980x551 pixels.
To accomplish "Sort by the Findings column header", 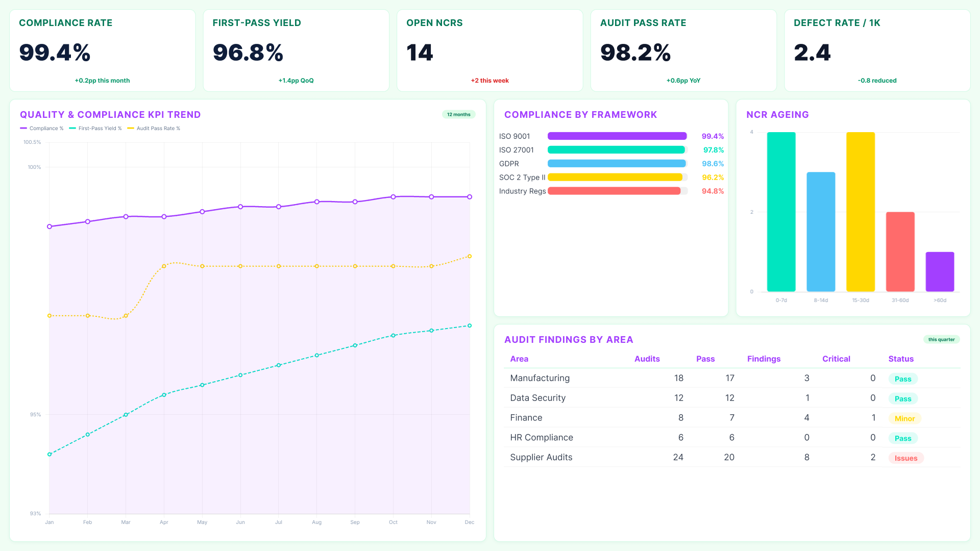I will click(764, 359).
